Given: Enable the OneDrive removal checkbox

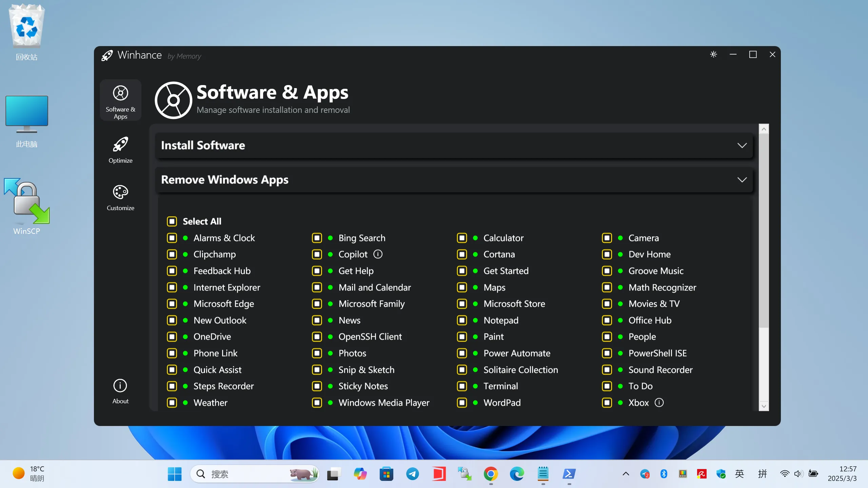Looking at the screenshot, I should (x=172, y=337).
